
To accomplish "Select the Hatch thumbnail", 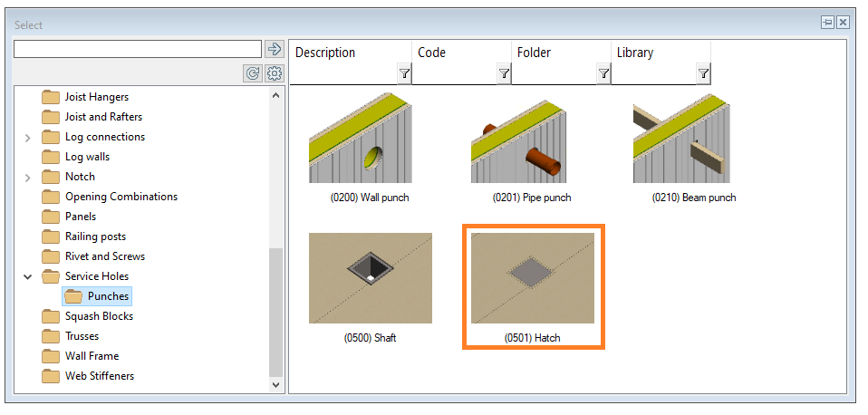I will click(x=533, y=278).
